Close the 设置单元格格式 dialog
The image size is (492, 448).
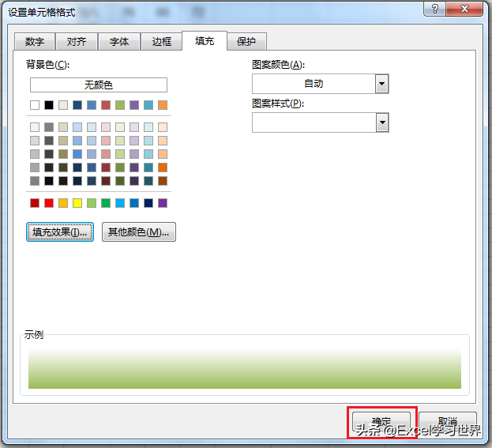(x=464, y=9)
